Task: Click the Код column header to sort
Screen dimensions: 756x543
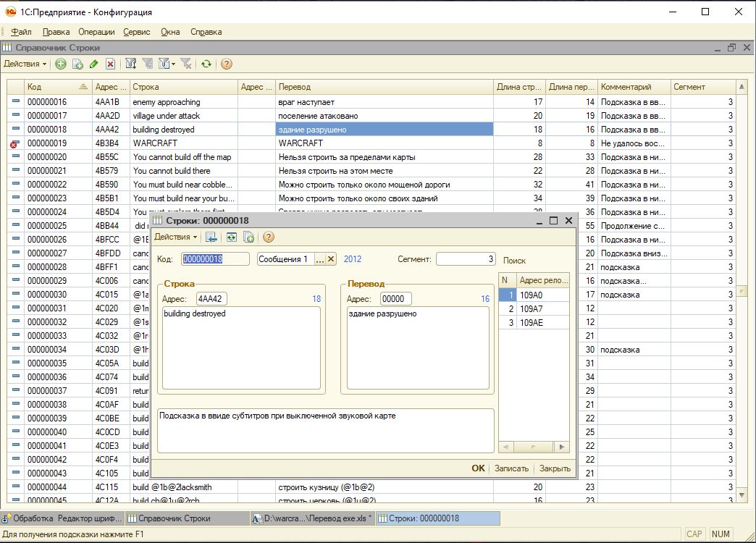Action: click(51, 87)
